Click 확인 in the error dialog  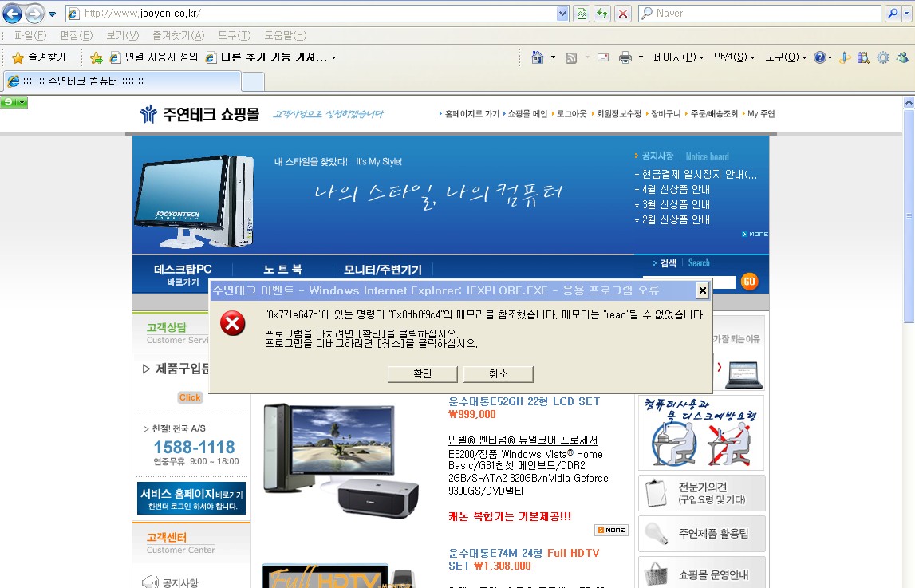click(x=423, y=374)
